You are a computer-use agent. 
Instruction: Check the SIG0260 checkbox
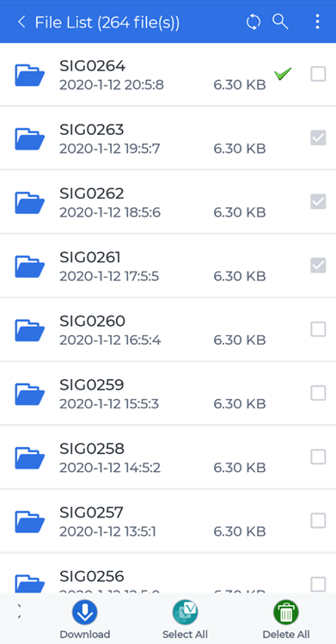pyautogui.click(x=318, y=329)
